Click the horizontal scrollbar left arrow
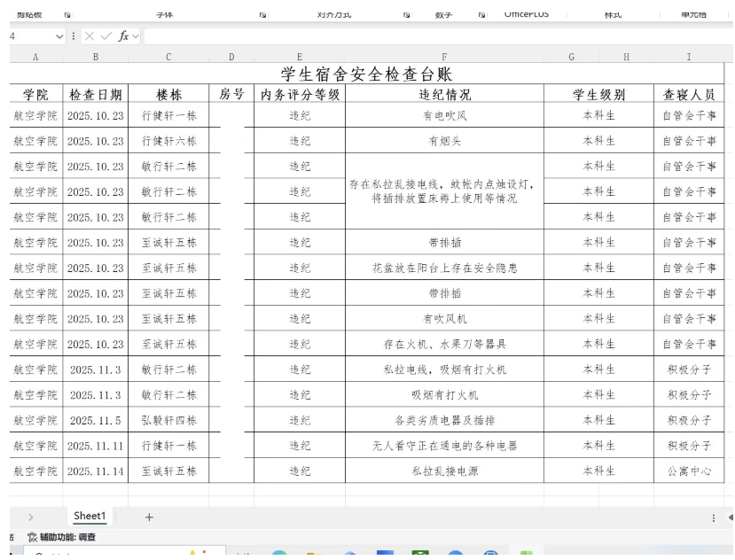Viewport: 735px width, 560px height. pos(730,517)
